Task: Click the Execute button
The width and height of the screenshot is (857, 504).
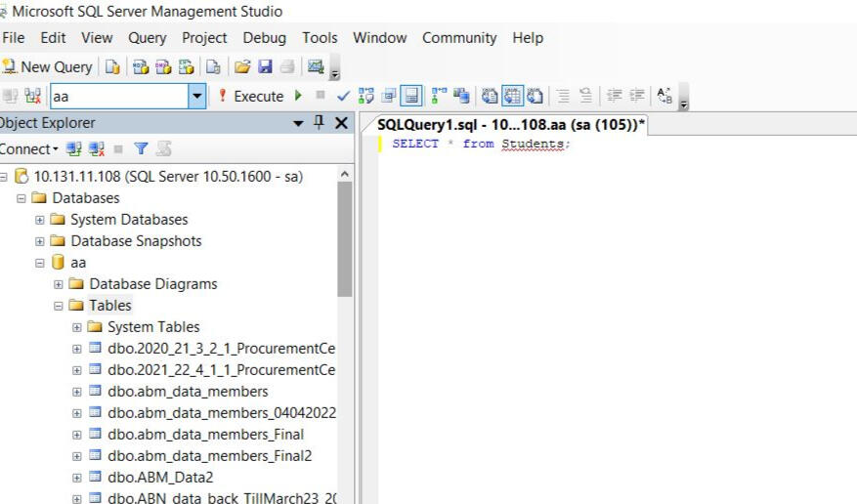Action: tap(250, 96)
